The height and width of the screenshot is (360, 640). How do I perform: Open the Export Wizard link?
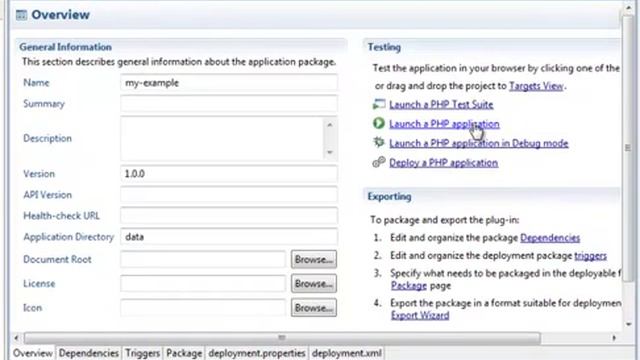click(x=420, y=316)
